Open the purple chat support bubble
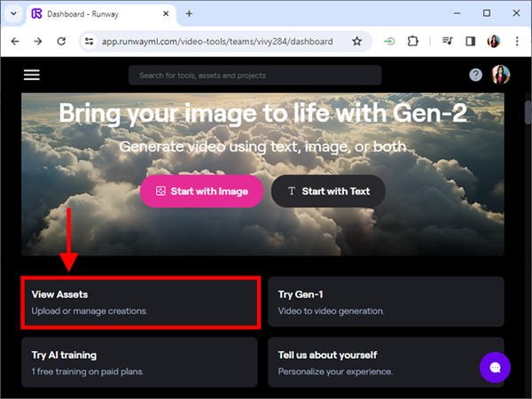This screenshot has width=532, height=399. click(495, 367)
